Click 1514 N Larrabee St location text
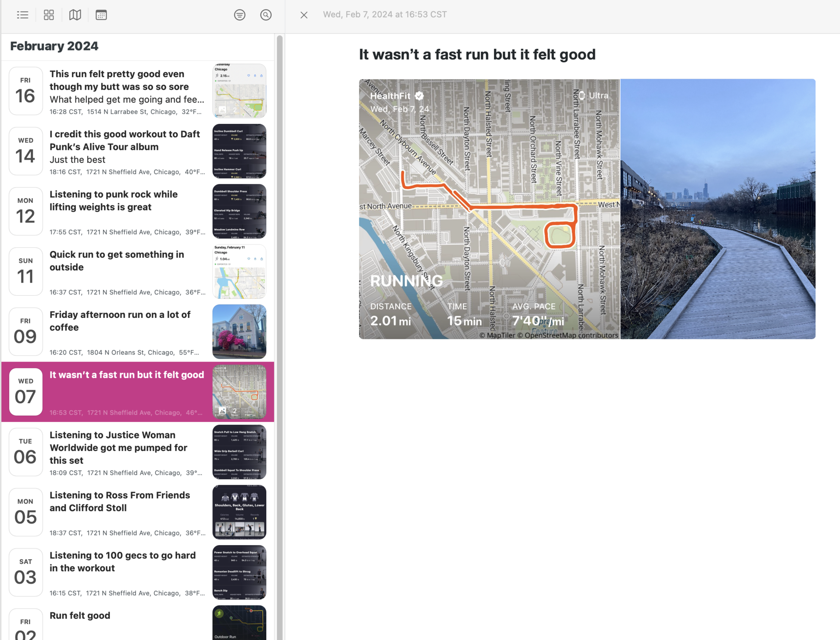 tap(132, 112)
